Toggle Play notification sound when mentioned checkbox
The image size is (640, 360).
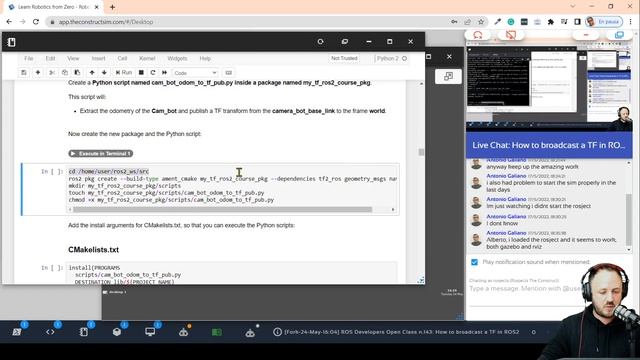point(474,262)
